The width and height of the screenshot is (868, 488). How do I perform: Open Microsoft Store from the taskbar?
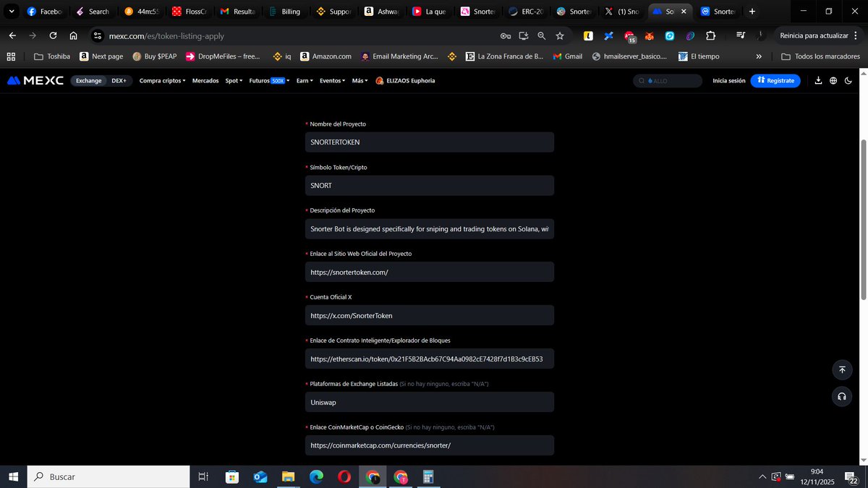(232, 477)
